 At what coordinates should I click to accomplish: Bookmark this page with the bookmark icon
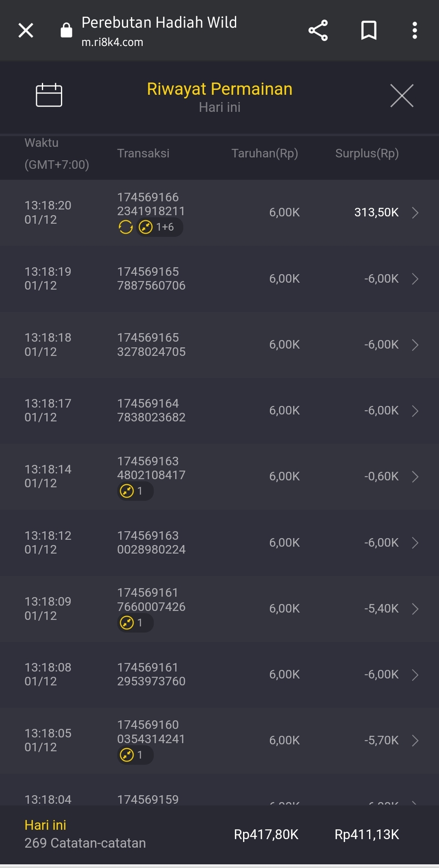pyautogui.click(x=369, y=31)
